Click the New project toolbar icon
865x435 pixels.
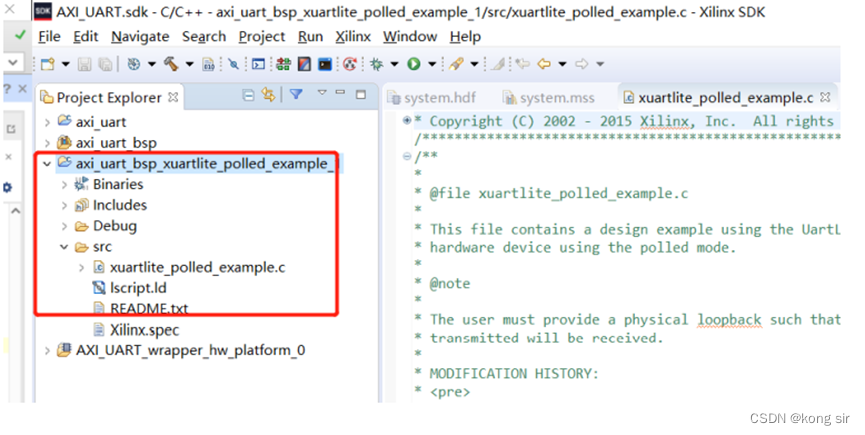pyautogui.click(x=48, y=64)
